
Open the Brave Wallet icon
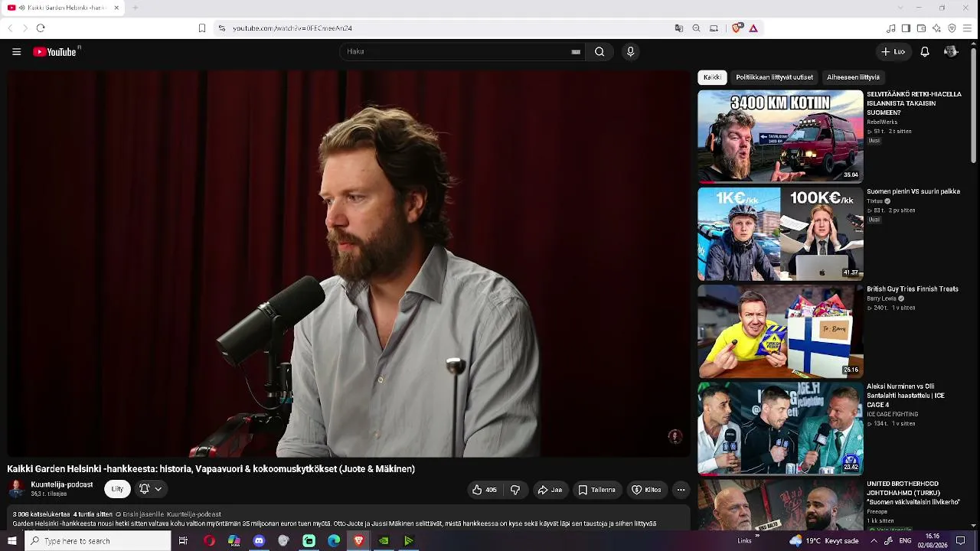pyautogui.click(x=921, y=28)
